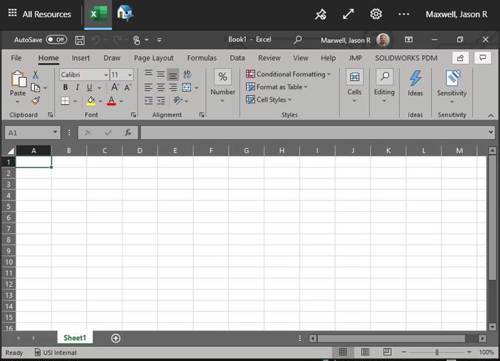Click the Name Box showing A1
Image resolution: width=500 pixels, height=361 pixels.
[32, 133]
